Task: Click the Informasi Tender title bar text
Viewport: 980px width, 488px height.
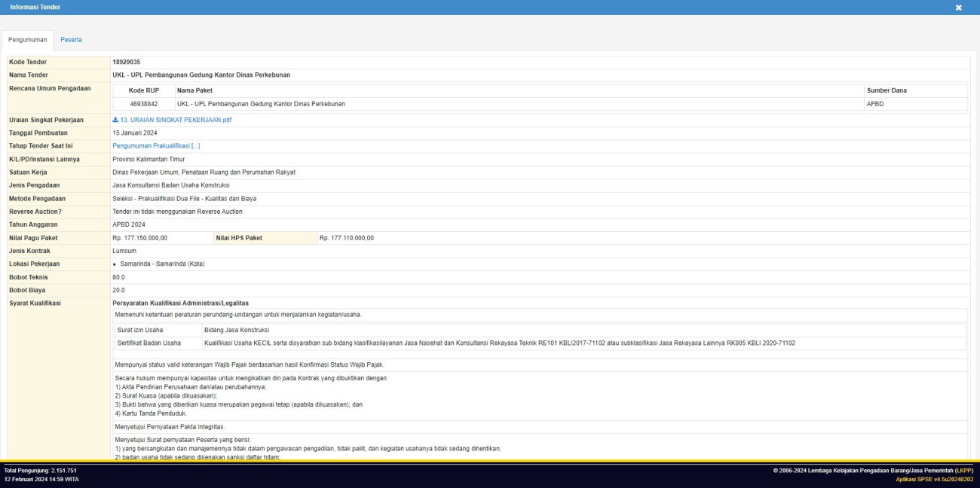Action: [35, 8]
